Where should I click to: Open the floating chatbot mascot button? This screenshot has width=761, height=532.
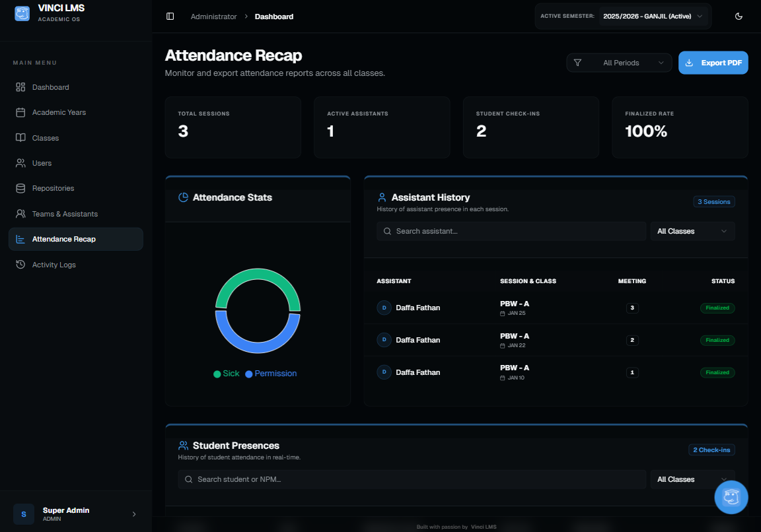[x=731, y=497]
